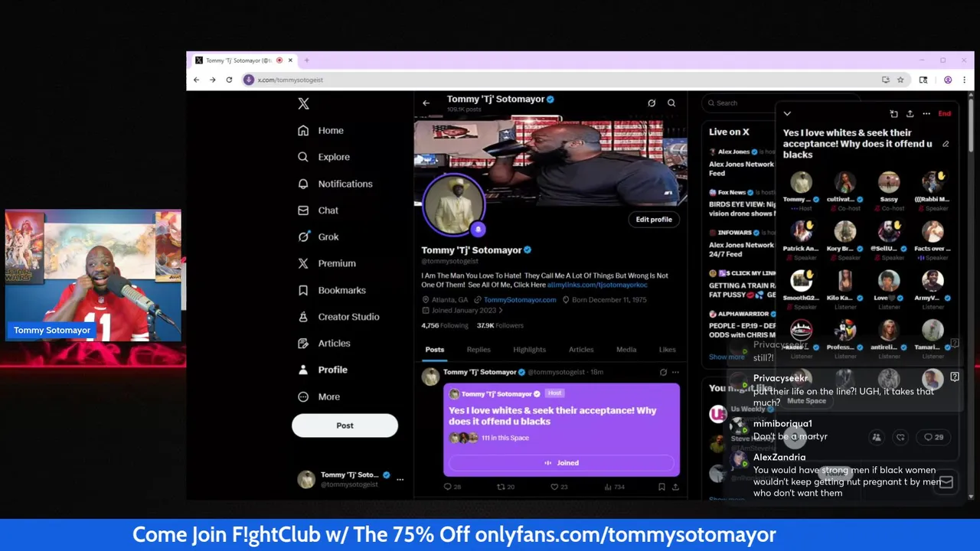Viewport: 980px width, 551px height.
Task: Expand the Joined January 2023 chevron
Action: pos(501,311)
